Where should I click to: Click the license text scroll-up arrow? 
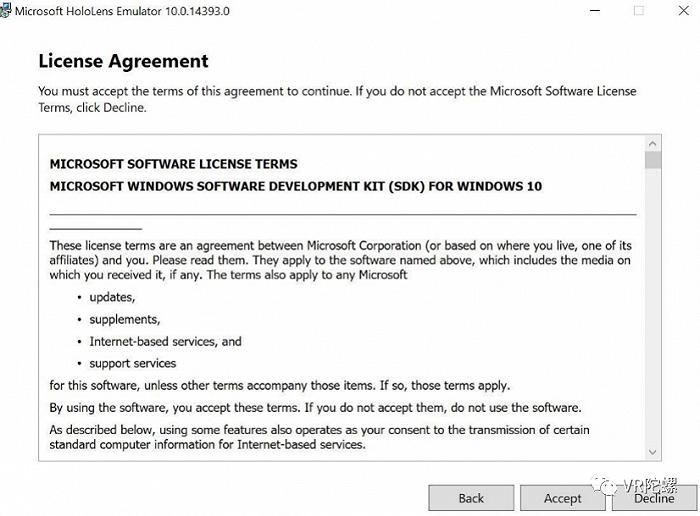click(653, 144)
